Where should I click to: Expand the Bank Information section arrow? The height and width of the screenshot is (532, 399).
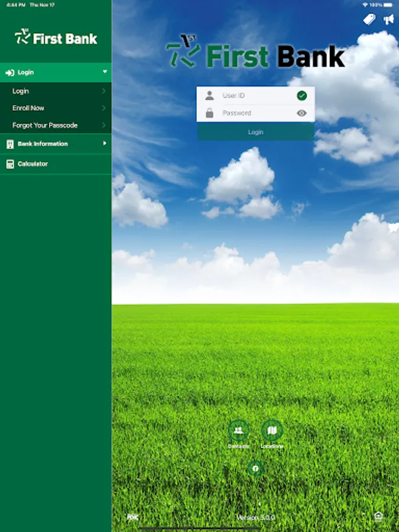pos(105,144)
